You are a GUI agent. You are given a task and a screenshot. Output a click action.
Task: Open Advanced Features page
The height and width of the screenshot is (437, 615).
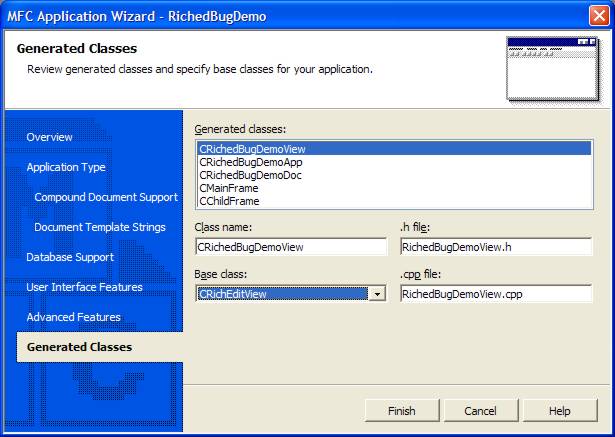(73, 317)
